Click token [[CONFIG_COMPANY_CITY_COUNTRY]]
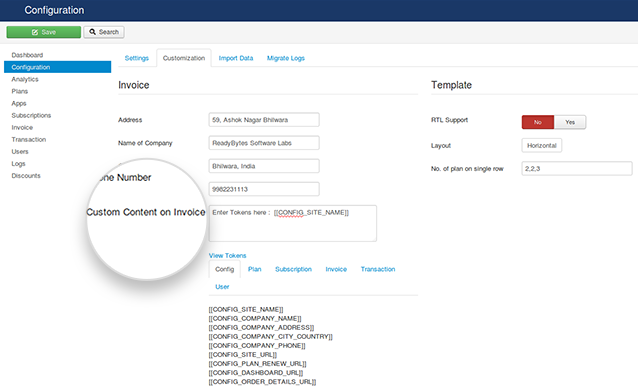The image size is (638, 391). (271, 336)
